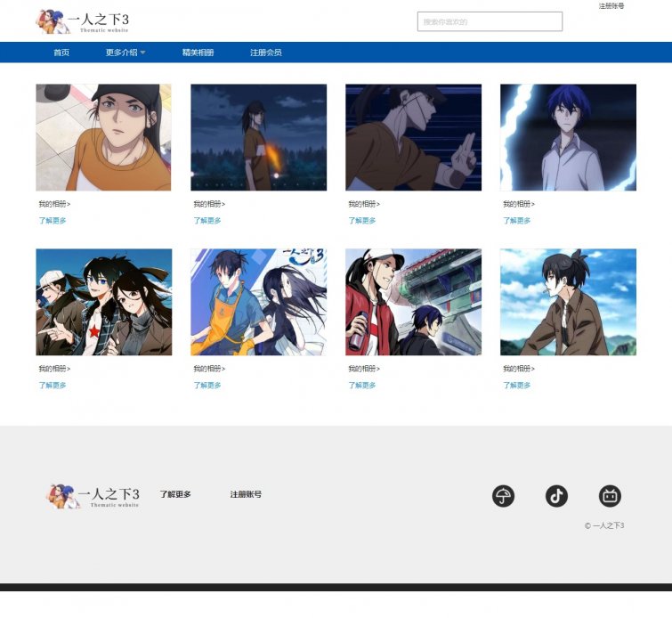Click the footer 注册账号 link
This screenshot has height=618, width=672.
[x=246, y=494]
